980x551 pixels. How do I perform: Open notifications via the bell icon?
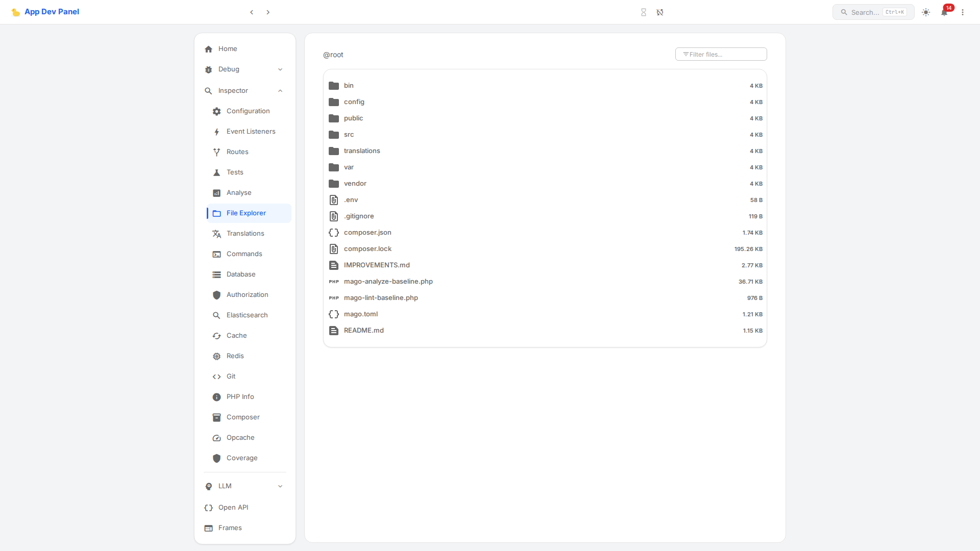(944, 12)
